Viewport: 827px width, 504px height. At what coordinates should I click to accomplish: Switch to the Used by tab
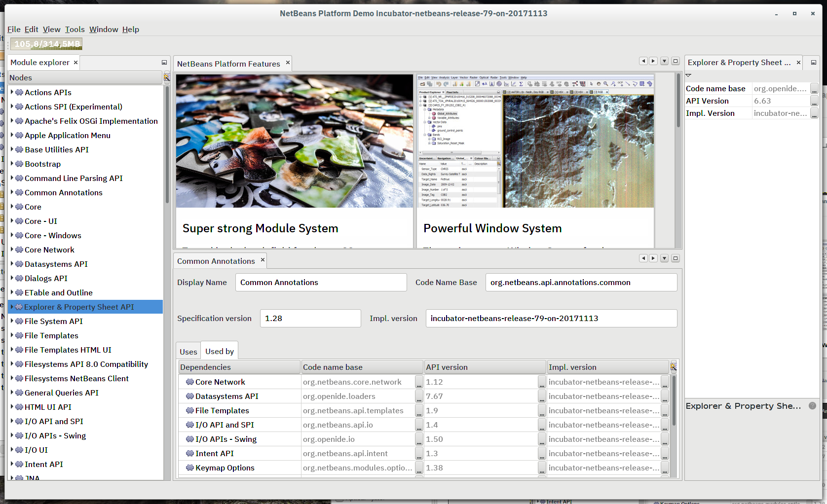click(x=220, y=351)
